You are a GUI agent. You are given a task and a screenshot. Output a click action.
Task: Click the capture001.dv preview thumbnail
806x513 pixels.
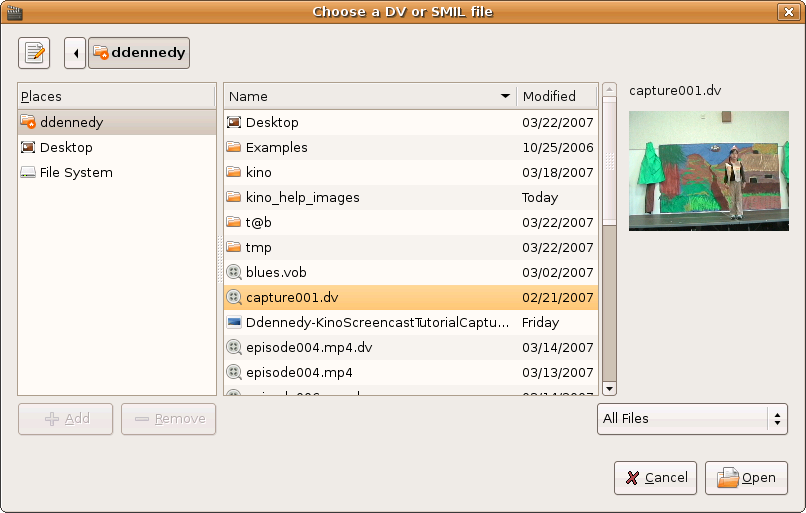click(695, 171)
